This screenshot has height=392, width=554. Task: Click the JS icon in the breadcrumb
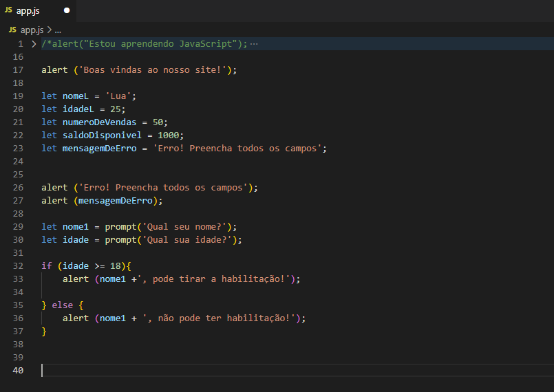pos(12,30)
